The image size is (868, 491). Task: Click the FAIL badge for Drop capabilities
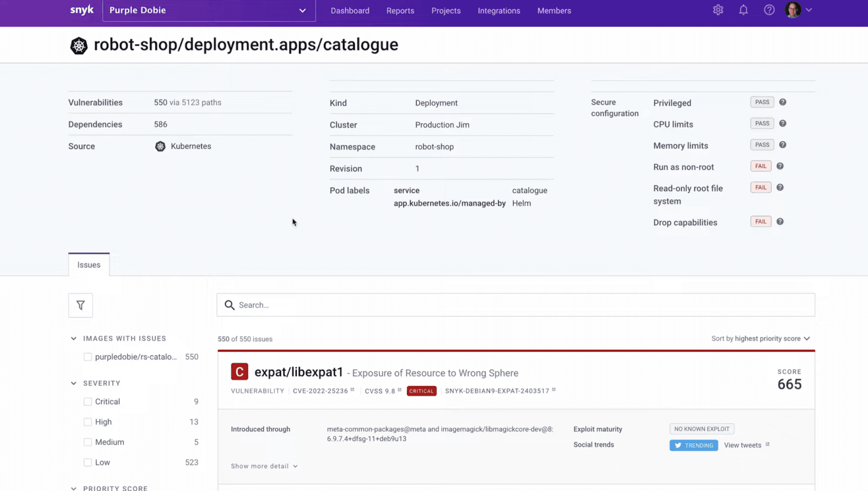(761, 221)
